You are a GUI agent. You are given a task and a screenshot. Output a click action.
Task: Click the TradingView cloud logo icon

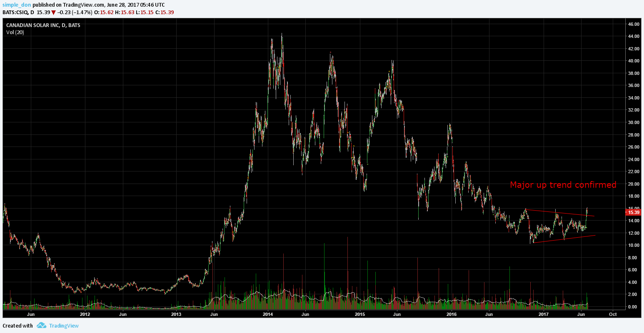pyautogui.click(x=41, y=326)
